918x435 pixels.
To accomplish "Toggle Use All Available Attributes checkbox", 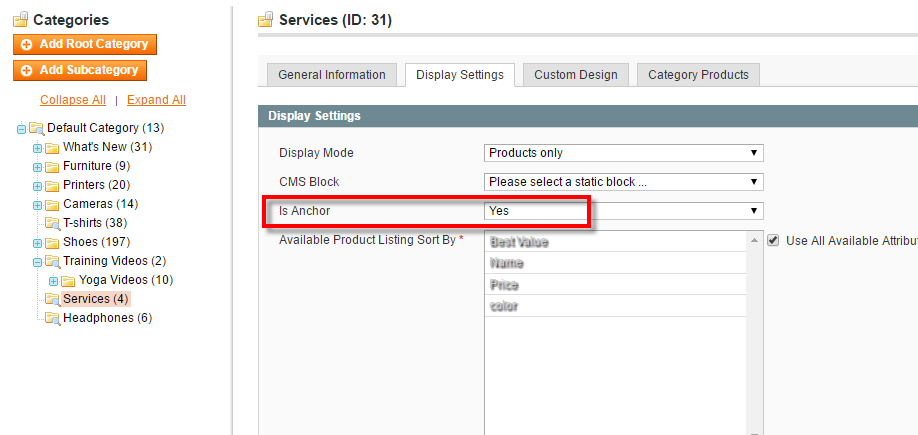I will pyautogui.click(x=773, y=241).
